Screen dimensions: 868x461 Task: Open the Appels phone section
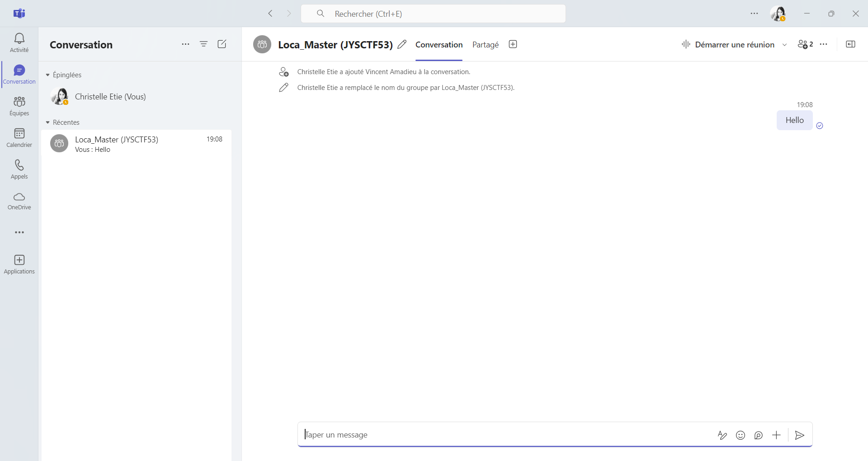click(19, 169)
